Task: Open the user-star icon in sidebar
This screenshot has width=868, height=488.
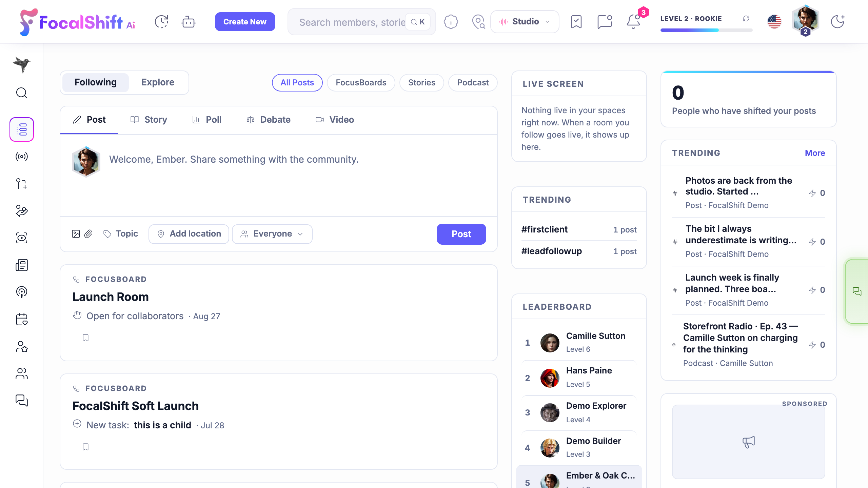Action: click(22, 346)
